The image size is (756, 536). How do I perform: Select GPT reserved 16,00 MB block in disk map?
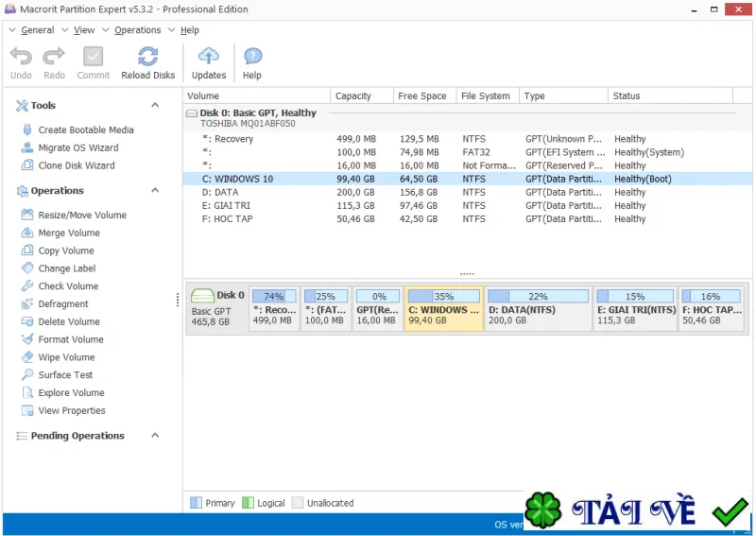tap(378, 308)
